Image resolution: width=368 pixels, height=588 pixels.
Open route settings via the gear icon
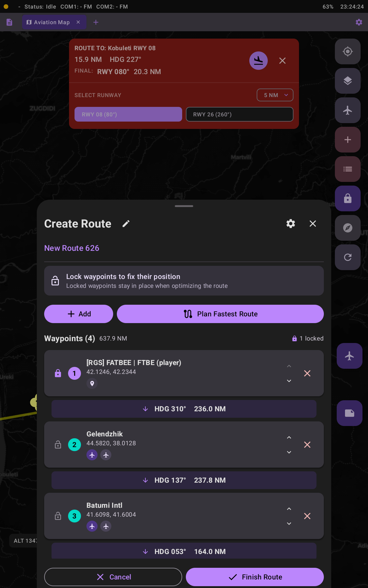[290, 224]
